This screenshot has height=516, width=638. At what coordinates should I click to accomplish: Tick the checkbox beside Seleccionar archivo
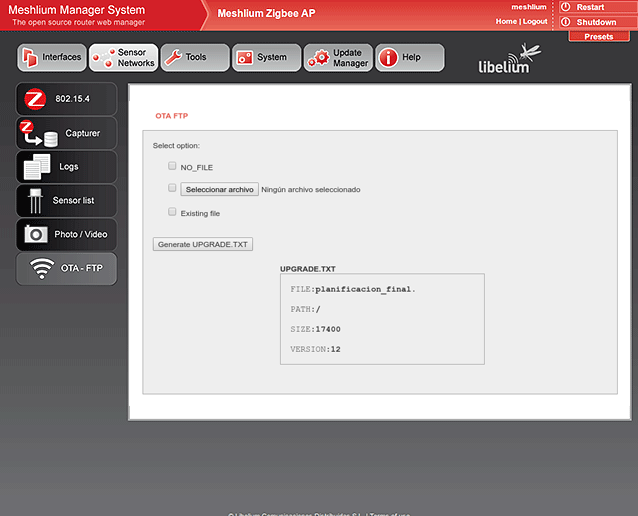[x=172, y=188]
